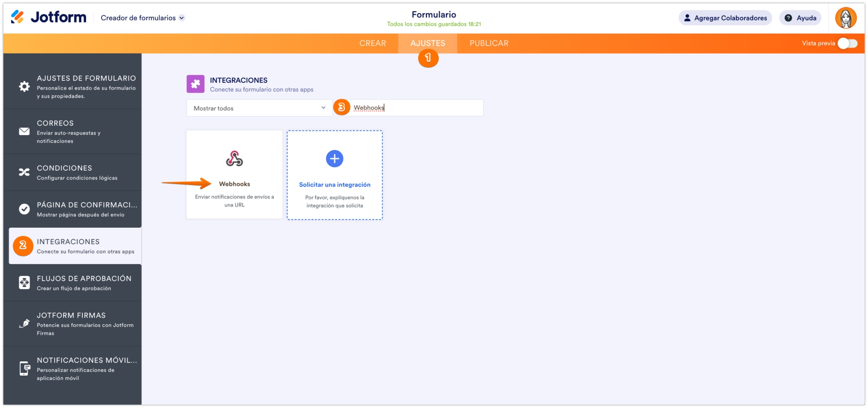The height and width of the screenshot is (408, 868).
Task: Click the Notificaciones Móviles phone icon
Action: [x=24, y=368]
